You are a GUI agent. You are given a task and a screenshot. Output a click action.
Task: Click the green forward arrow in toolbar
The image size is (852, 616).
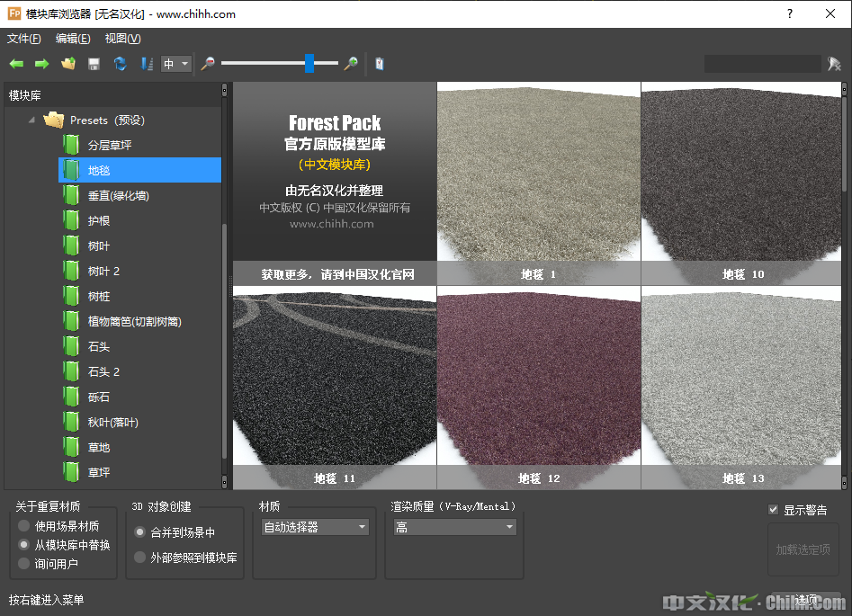pyautogui.click(x=41, y=64)
